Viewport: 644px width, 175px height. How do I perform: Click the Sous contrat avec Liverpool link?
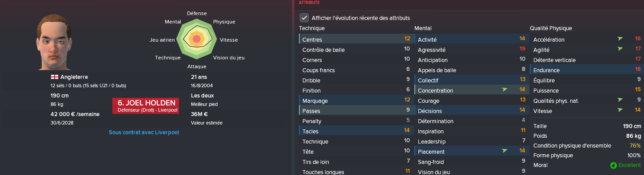pos(144,132)
